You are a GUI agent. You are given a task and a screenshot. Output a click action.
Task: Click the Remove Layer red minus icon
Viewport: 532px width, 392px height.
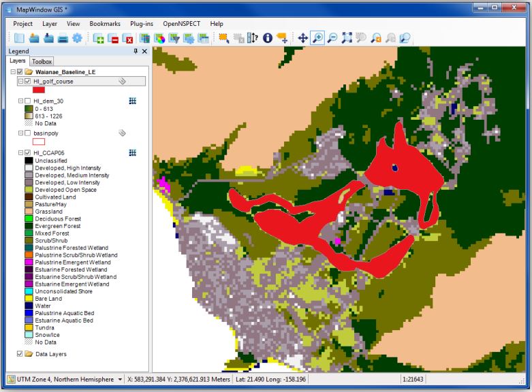click(x=113, y=38)
